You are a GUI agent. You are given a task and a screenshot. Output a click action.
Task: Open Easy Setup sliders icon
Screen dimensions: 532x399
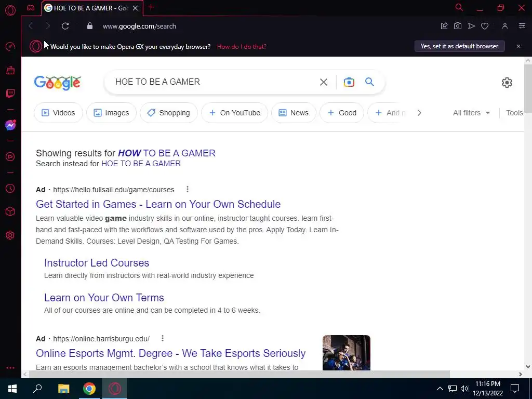pyautogui.click(x=522, y=26)
